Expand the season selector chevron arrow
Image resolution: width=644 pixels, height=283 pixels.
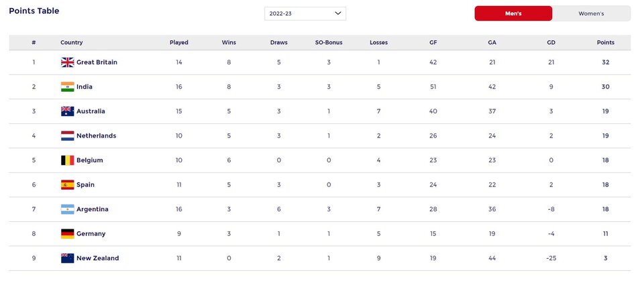tap(338, 13)
